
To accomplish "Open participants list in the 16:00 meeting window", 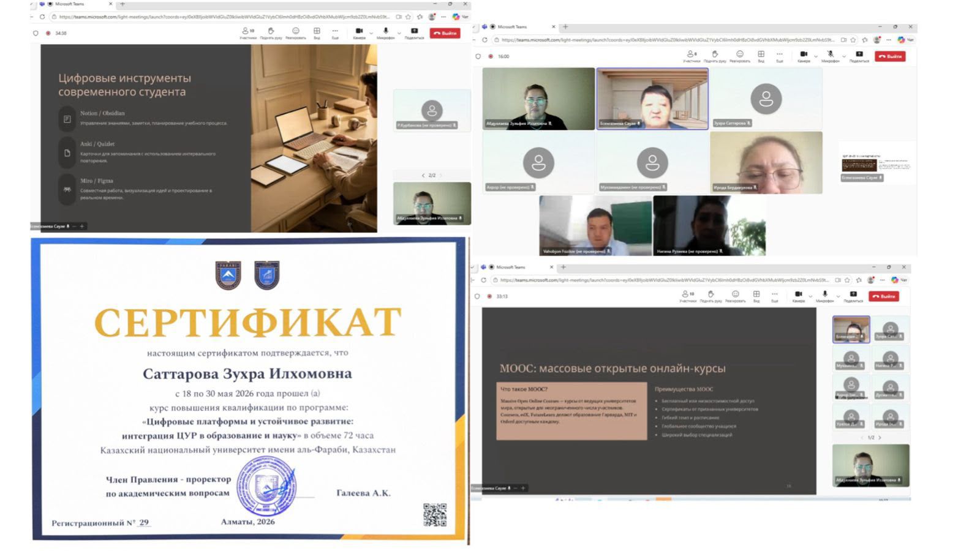I will coord(692,56).
